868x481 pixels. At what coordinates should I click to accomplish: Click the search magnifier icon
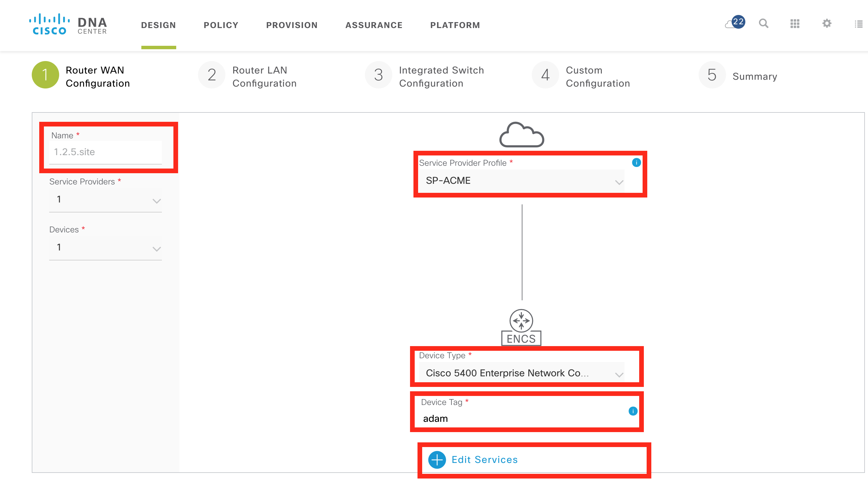(763, 24)
